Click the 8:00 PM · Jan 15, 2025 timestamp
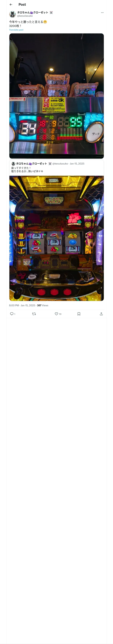 (22, 305)
